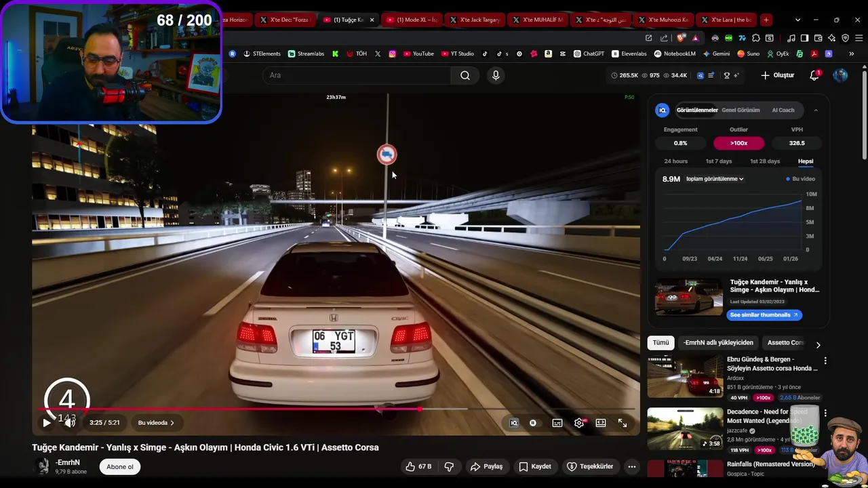
Task: Select the '1st 28 days' time range
Action: 765,161
